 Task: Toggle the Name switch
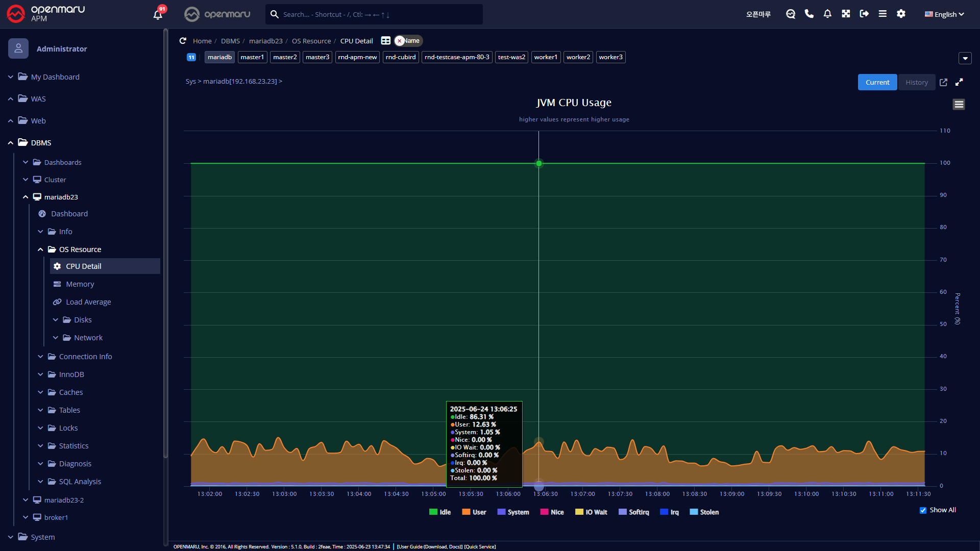point(408,41)
